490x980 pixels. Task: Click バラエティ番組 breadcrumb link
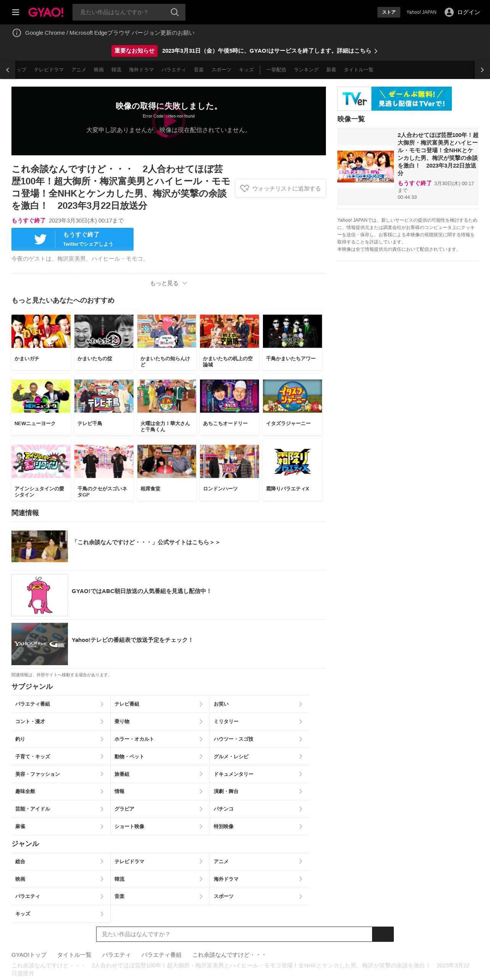(x=161, y=955)
